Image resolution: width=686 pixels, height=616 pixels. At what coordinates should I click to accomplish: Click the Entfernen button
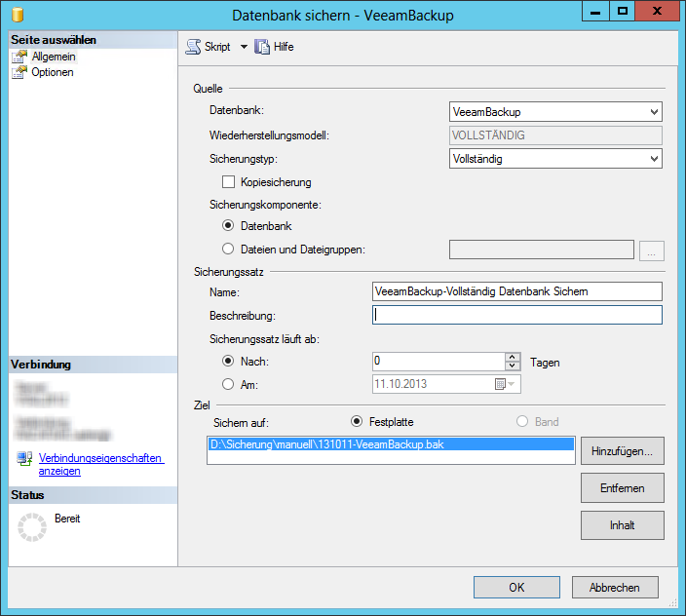pos(622,487)
